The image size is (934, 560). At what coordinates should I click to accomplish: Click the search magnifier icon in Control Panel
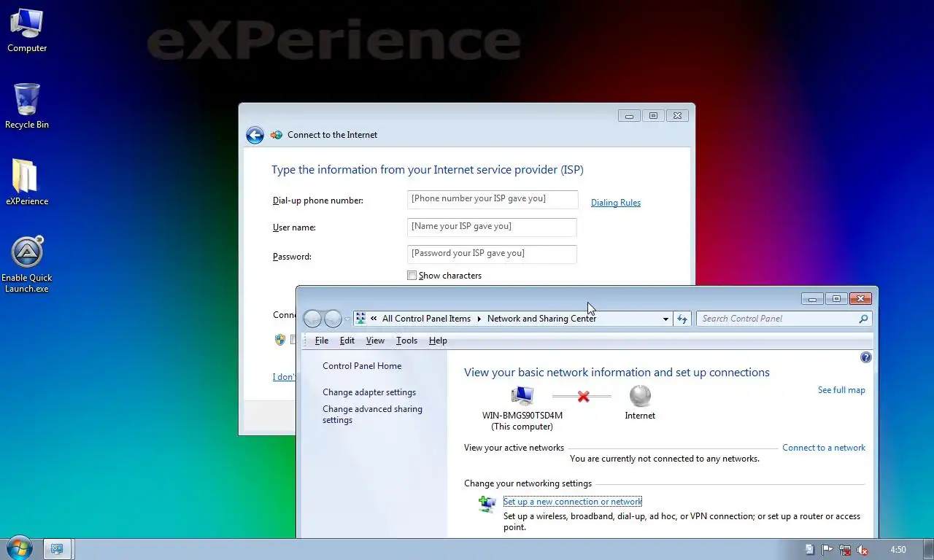[x=863, y=319]
